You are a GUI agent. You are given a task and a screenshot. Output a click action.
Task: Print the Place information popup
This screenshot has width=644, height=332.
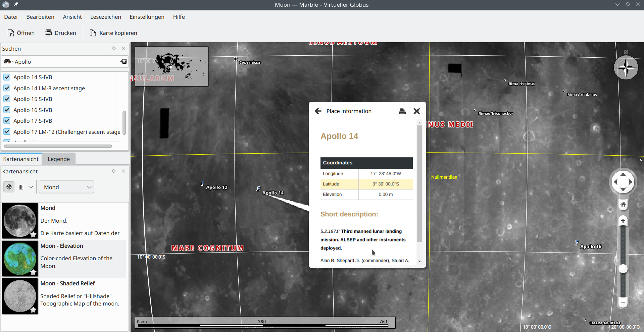click(x=402, y=111)
